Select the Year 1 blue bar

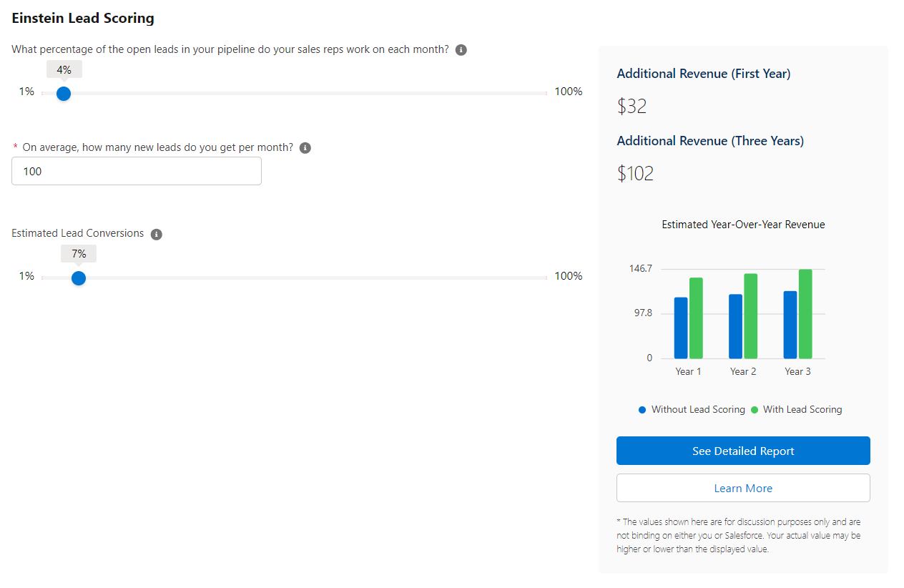click(x=681, y=328)
